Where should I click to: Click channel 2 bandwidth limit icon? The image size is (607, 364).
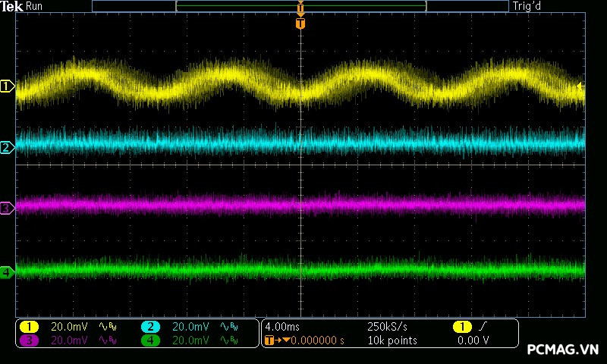[x=228, y=326]
